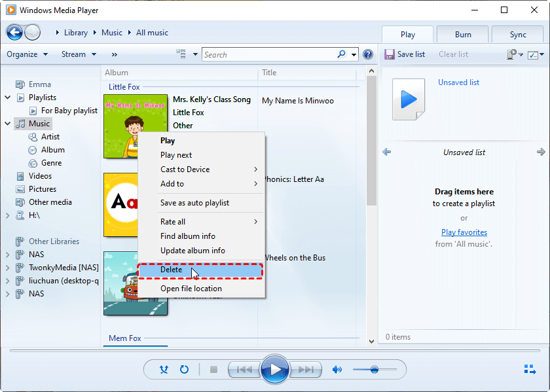This screenshot has width=550, height=392.
Task: Click the greyed Forward navigation arrow
Action: [x=33, y=33]
